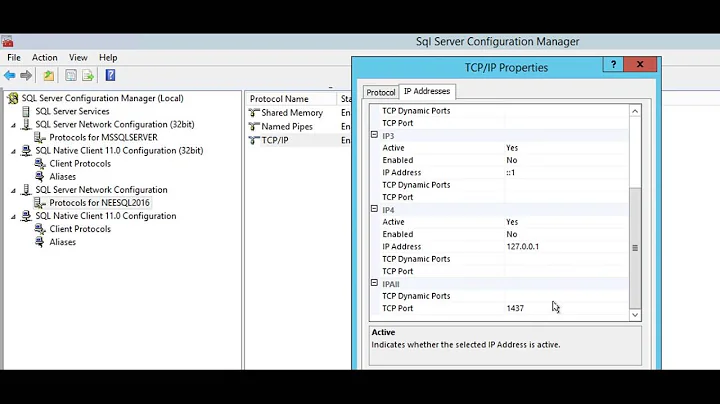Click the IP4 IP Address value 127.0.0.1

pyautogui.click(x=523, y=247)
